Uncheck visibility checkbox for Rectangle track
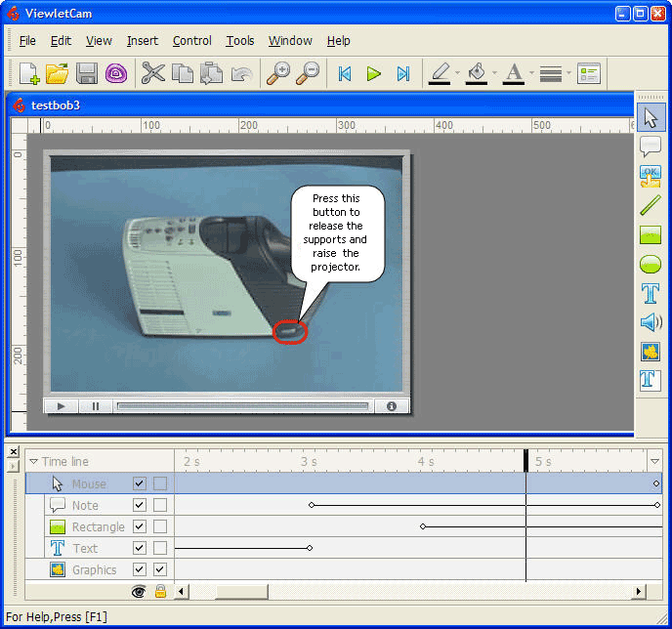Image resolution: width=672 pixels, height=629 pixels. [x=140, y=526]
